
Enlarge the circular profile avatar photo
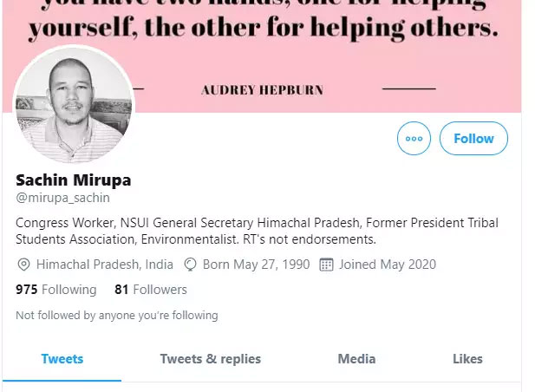pos(74,106)
